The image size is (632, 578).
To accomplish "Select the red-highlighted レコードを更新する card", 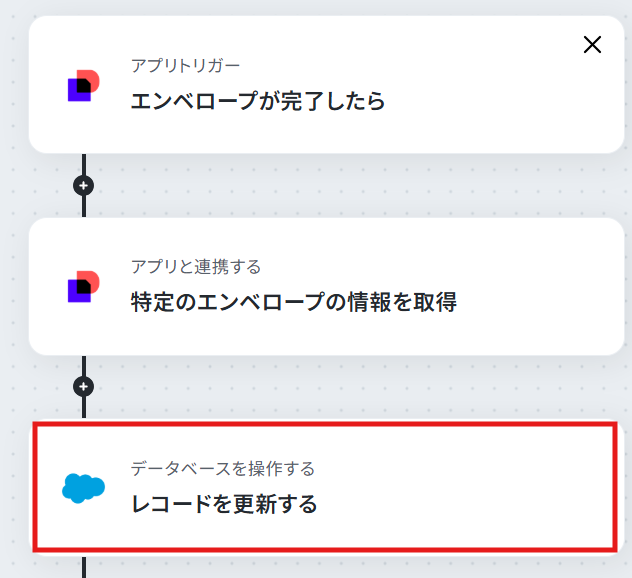I will 325,487.
